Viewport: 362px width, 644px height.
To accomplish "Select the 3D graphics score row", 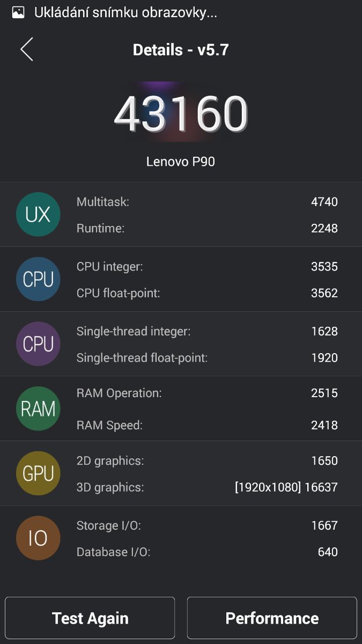I will (207, 487).
